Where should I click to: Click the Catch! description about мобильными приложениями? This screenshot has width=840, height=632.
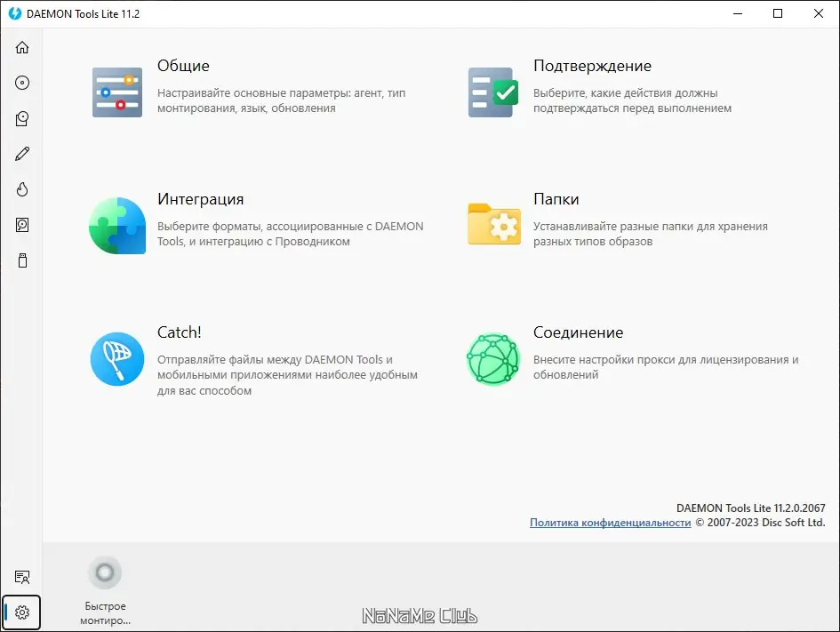click(x=287, y=375)
